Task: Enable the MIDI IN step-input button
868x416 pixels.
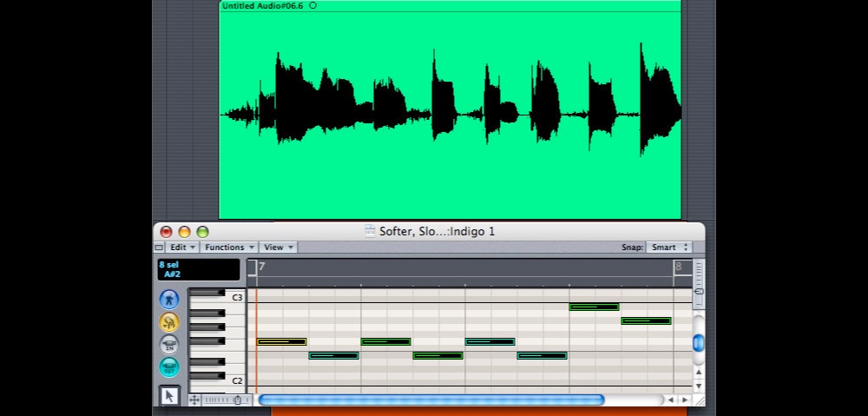Action: [169, 345]
